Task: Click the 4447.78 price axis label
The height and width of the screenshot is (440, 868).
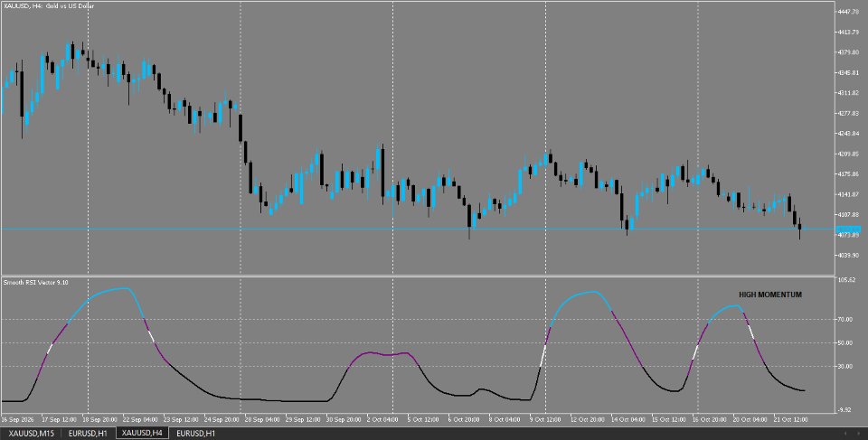Action: tap(849, 12)
